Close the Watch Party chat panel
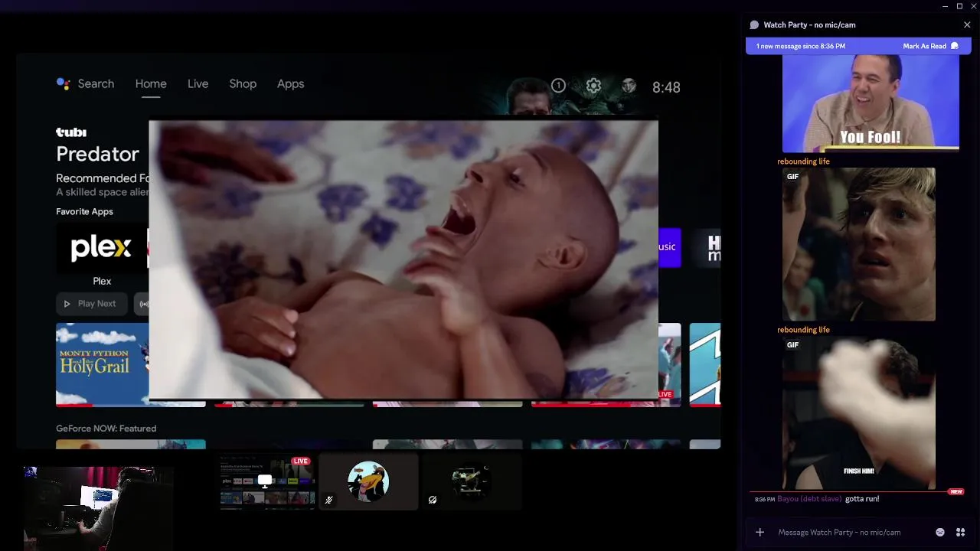This screenshot has width=980, height=551. 967,25
